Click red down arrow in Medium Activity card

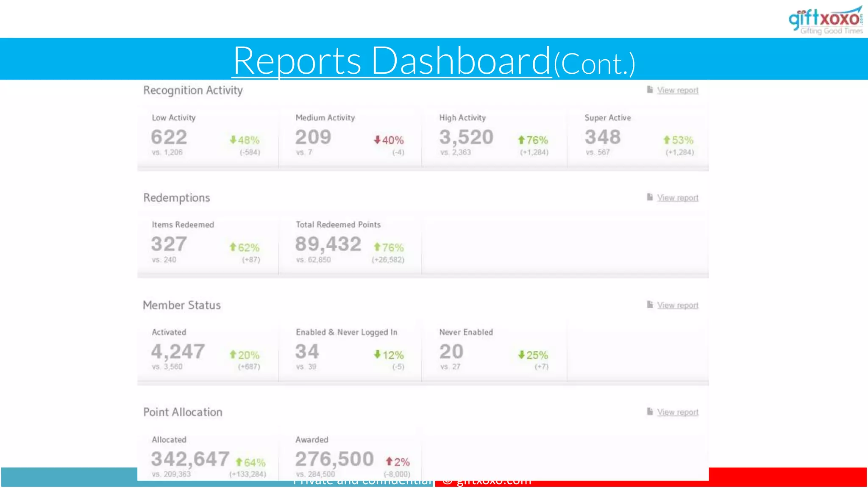pos(377,140)
